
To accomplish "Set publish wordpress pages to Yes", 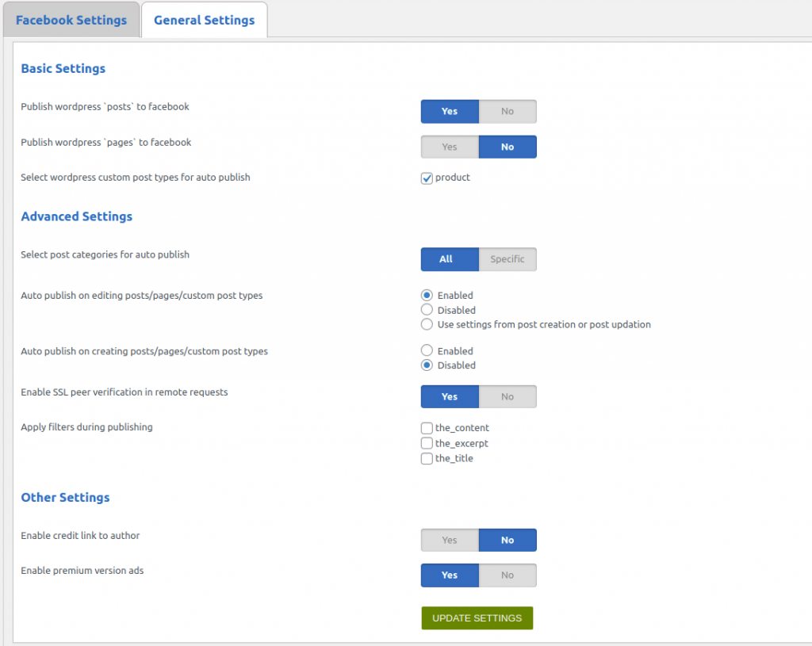I will click(450, 147).
